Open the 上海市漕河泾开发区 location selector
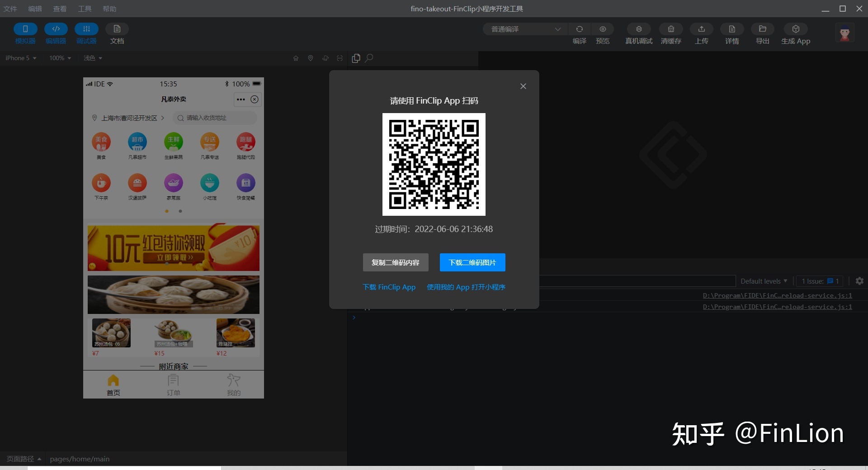This screenshot has width=868, height=470. coord(128,118)
